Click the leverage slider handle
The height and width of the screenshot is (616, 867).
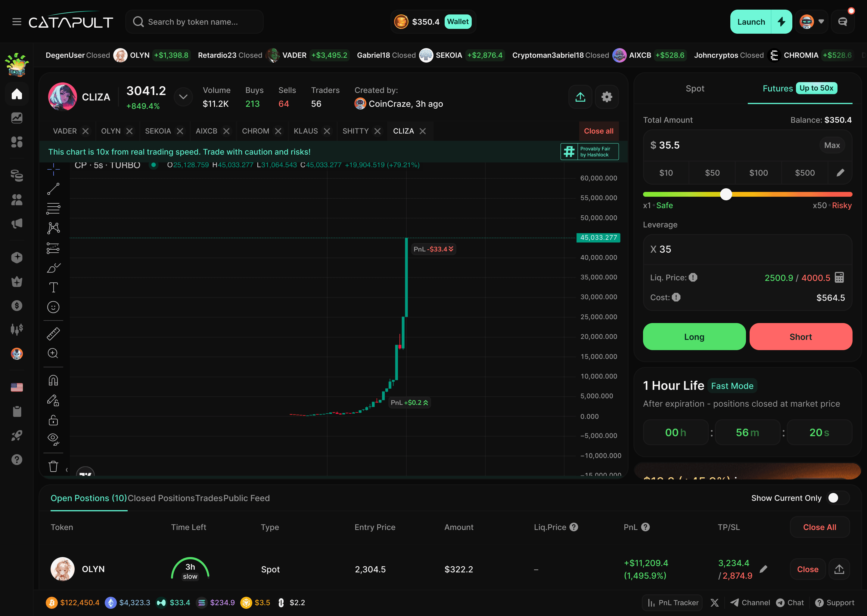point(726,194)
